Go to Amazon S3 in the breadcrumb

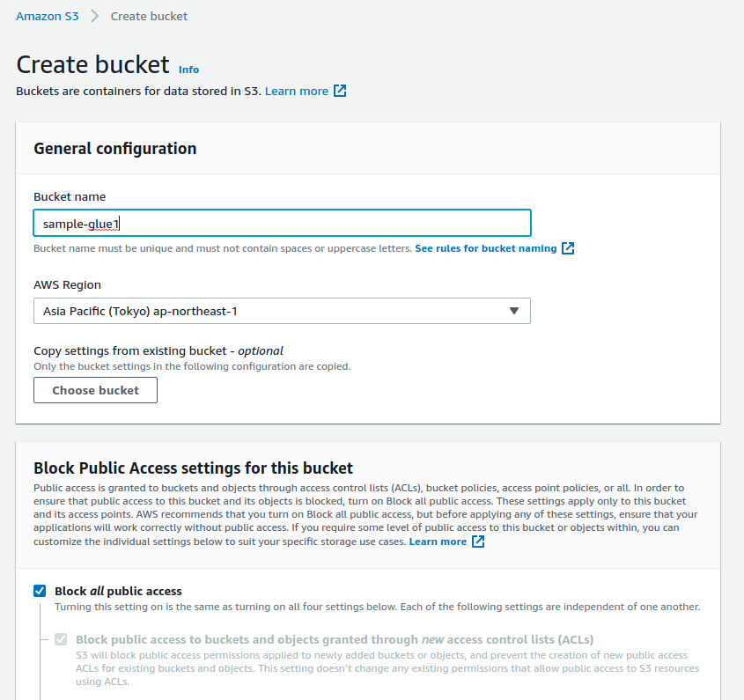point(47,16)
